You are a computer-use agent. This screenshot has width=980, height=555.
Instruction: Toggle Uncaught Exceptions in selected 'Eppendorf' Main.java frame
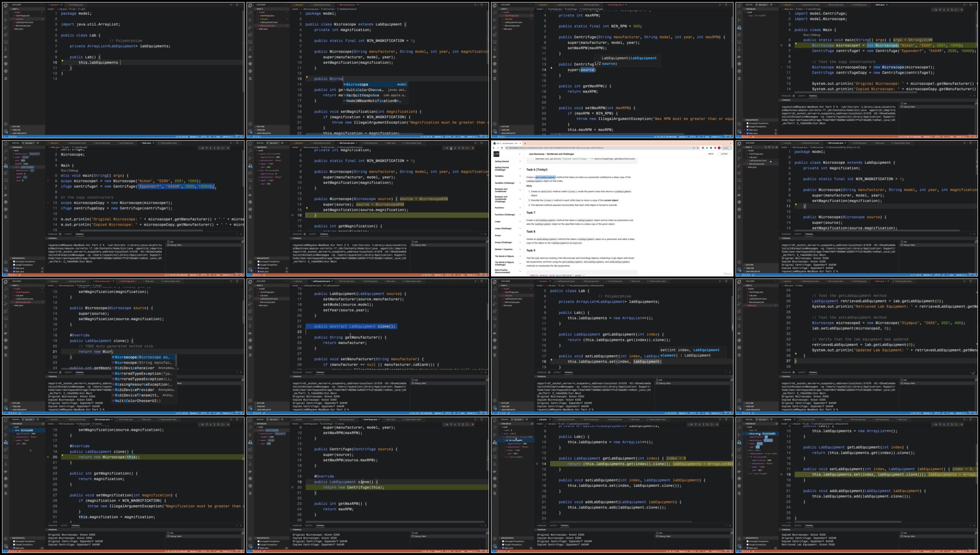pyautogui.click(x=14, y=262)
